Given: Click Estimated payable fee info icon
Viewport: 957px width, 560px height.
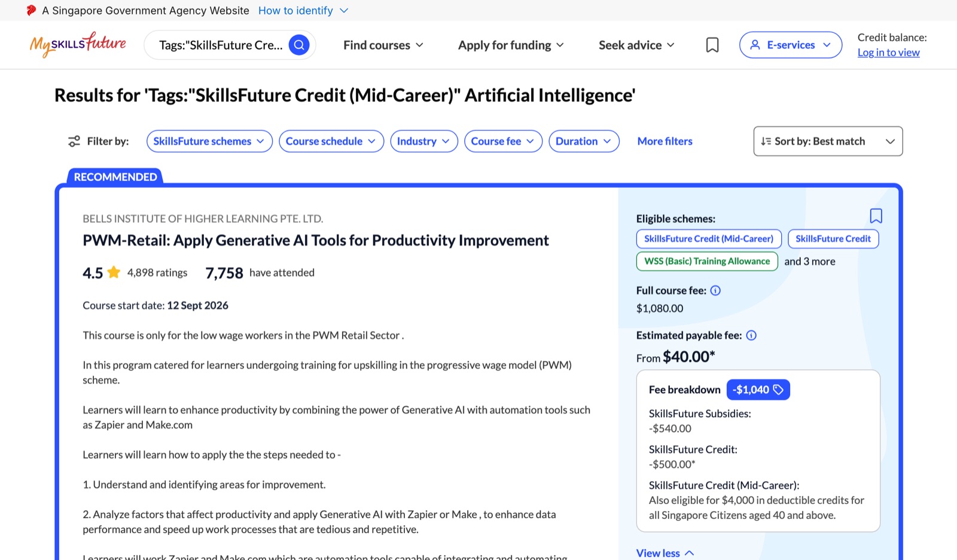Looking at the screenshot, I should click(751, 335).
